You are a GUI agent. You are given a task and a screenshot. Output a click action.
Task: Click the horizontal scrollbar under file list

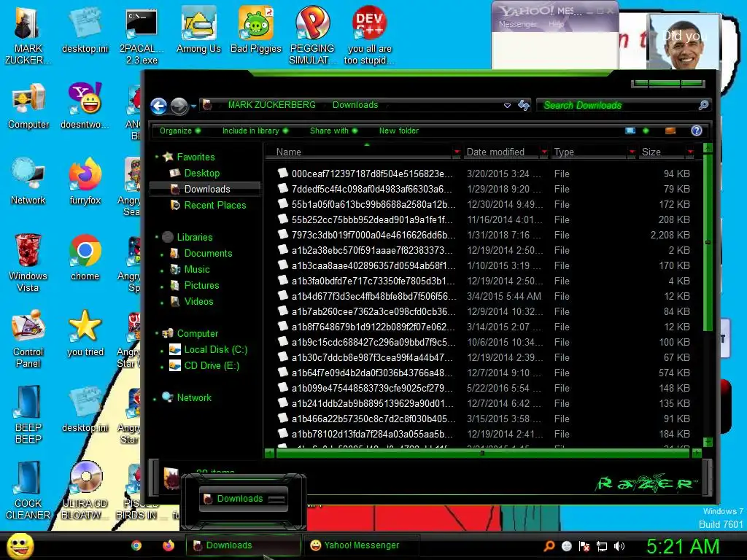482,454
